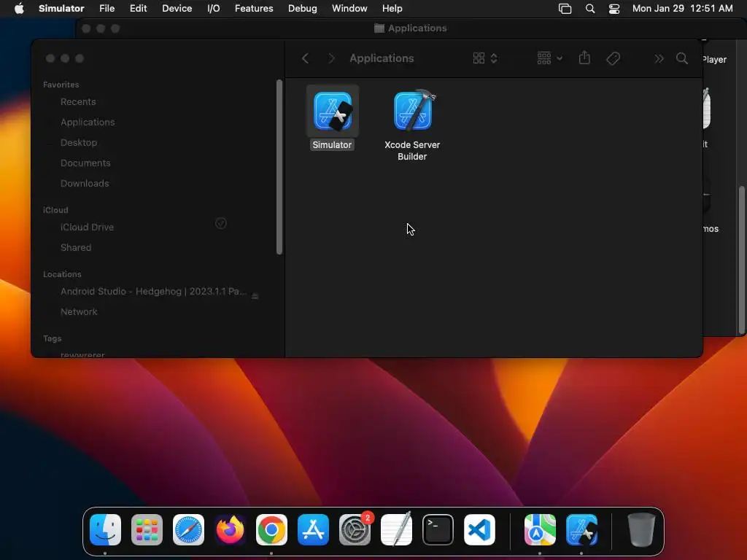Click the background window's vertical scrollbar
This screenshot has width=747, height=560.
(x=741, y=260)
